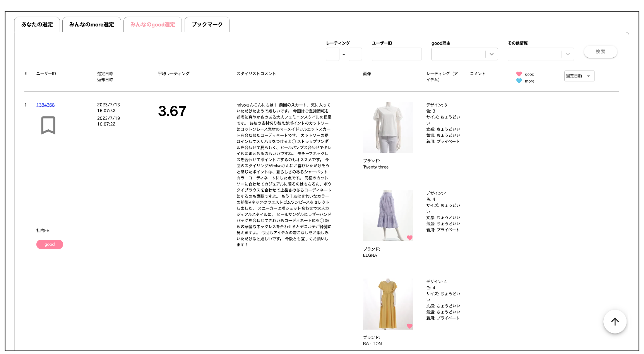This screenshot has height=354, width=644.
Task: Select the みんなのgood選定 tab
Action: coord(153,24)
